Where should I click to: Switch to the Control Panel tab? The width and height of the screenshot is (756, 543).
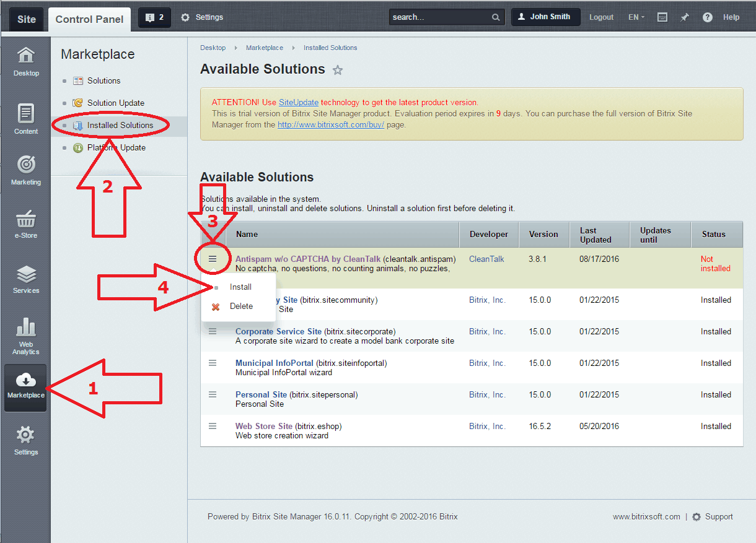pyautogui.click(x=89, y=19)
